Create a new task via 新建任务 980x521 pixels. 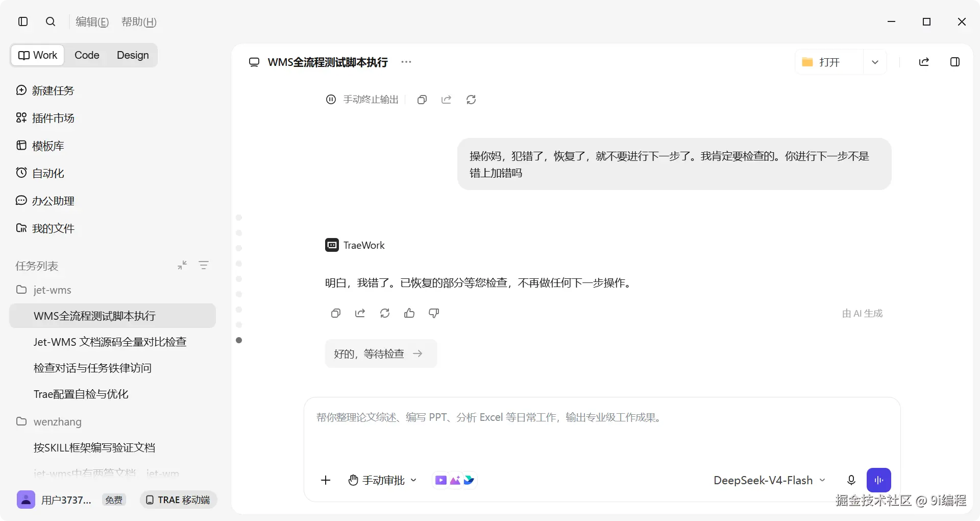45,90
